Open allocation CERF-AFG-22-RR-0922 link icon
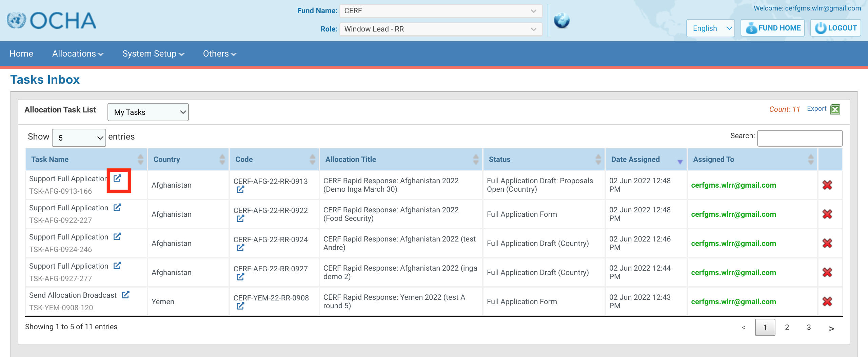This screenshot has height=357, width=868. tap(240, 219)
